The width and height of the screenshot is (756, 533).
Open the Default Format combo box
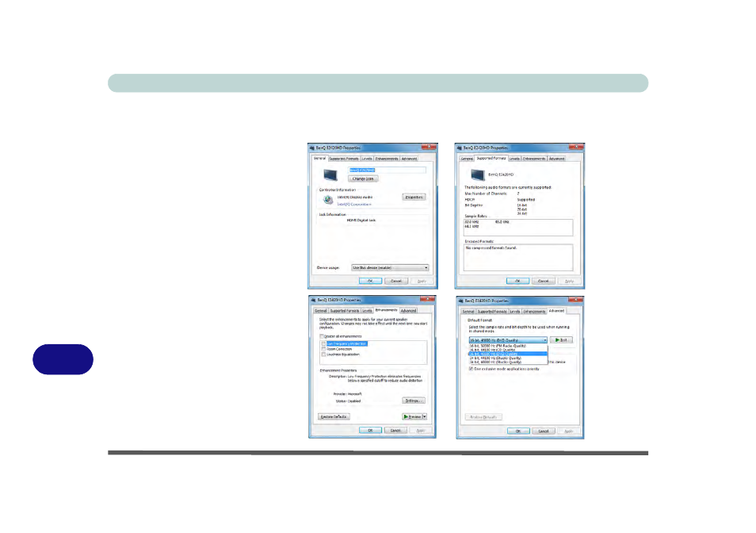(x=508, y=340)
